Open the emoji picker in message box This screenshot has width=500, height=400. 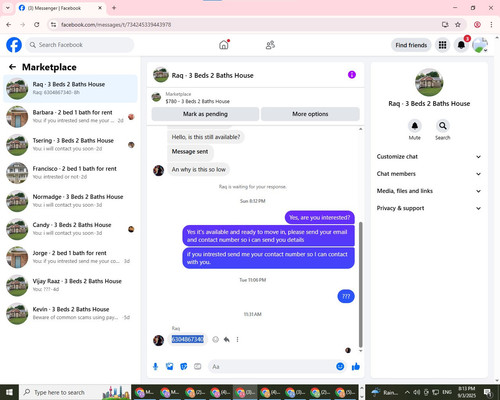(x=340, y=367)
